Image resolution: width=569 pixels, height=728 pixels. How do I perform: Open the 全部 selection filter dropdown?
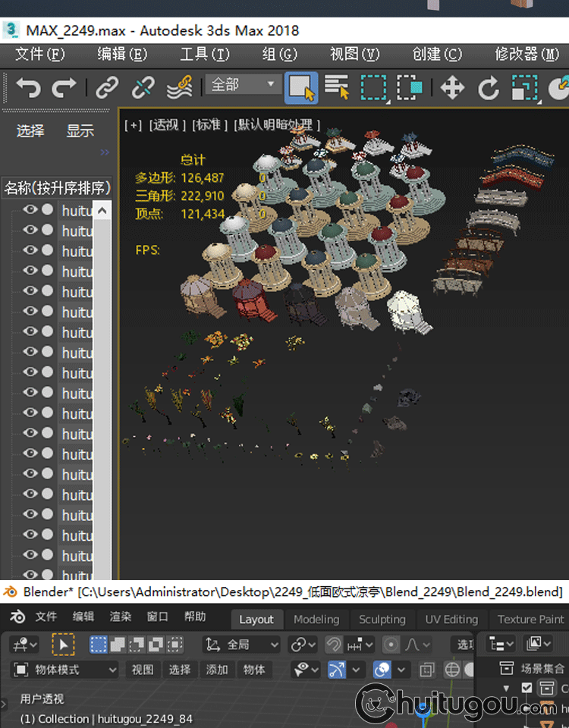[243, 85]
